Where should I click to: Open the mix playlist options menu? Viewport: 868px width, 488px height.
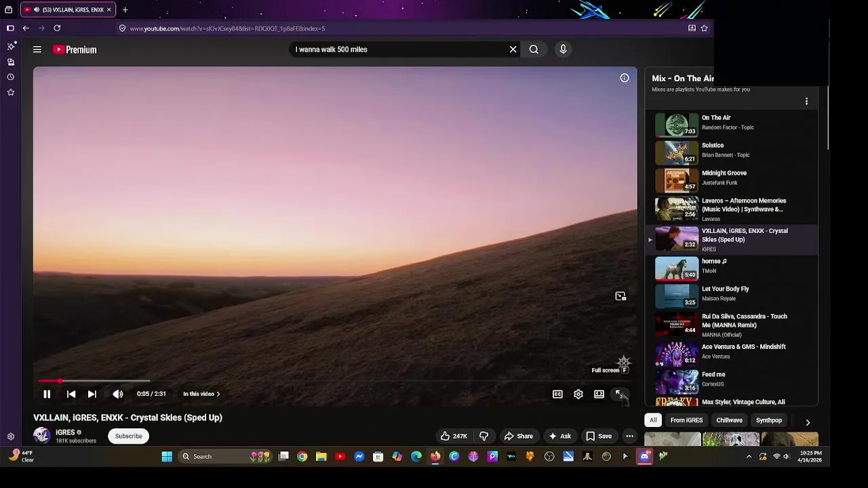click(806, 101)
